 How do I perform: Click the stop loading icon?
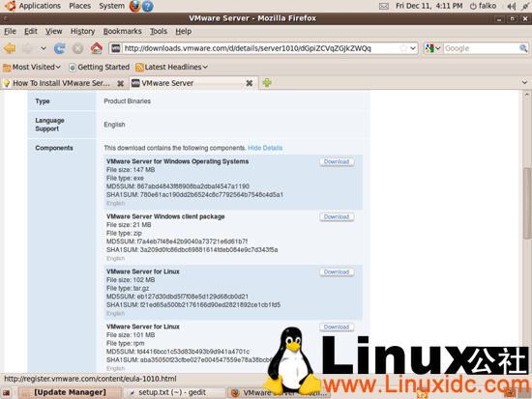77,48
